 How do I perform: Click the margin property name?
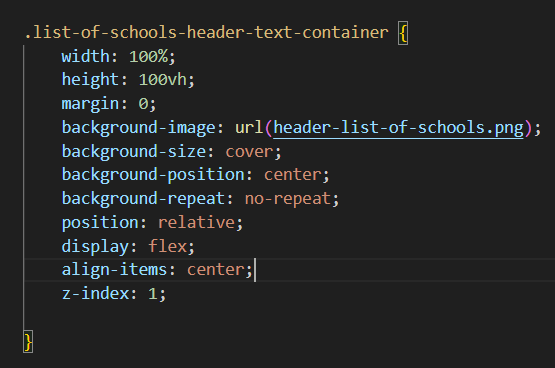click(90, 104)
